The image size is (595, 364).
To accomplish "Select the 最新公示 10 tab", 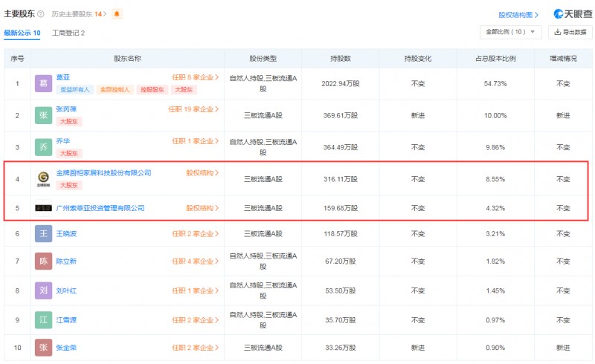I will tap(22, 33).
